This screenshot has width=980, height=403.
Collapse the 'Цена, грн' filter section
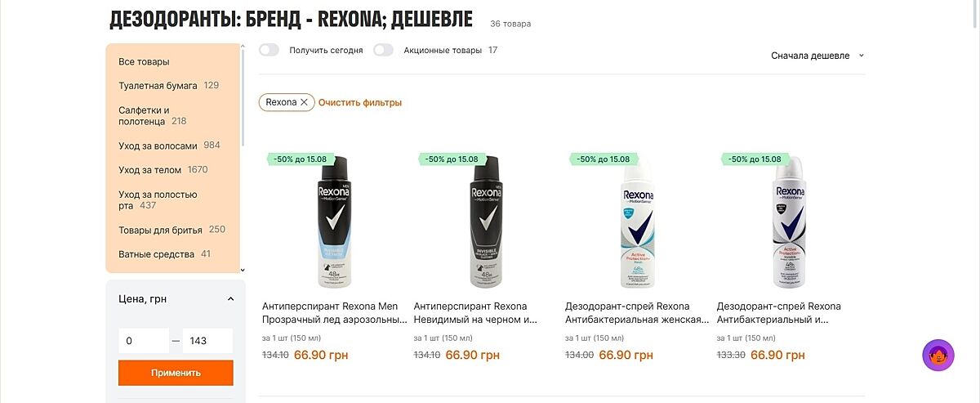(230, 299)
